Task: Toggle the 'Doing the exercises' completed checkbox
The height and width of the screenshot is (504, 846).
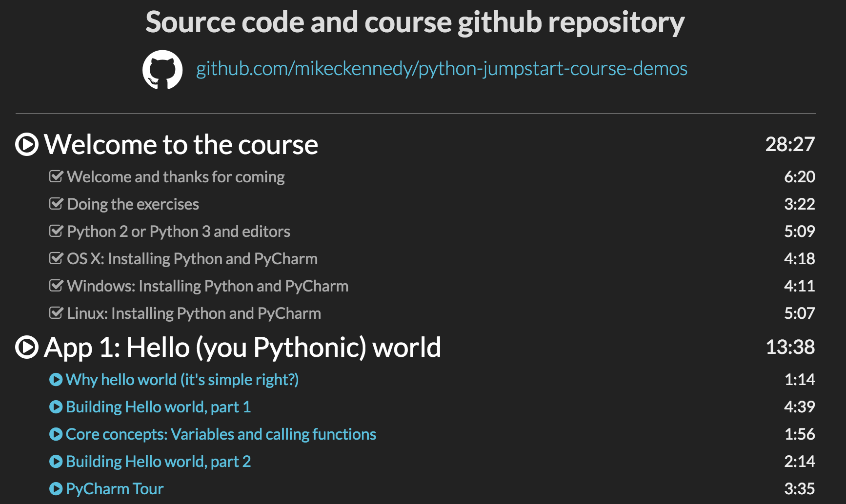Action: (56, 203)
